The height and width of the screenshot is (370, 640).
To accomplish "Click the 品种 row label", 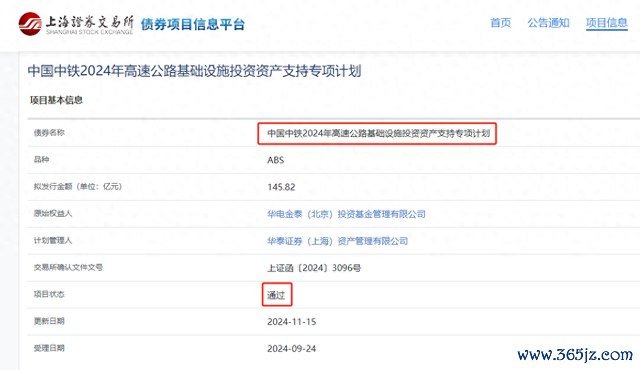I will click(x=41, y=160).
